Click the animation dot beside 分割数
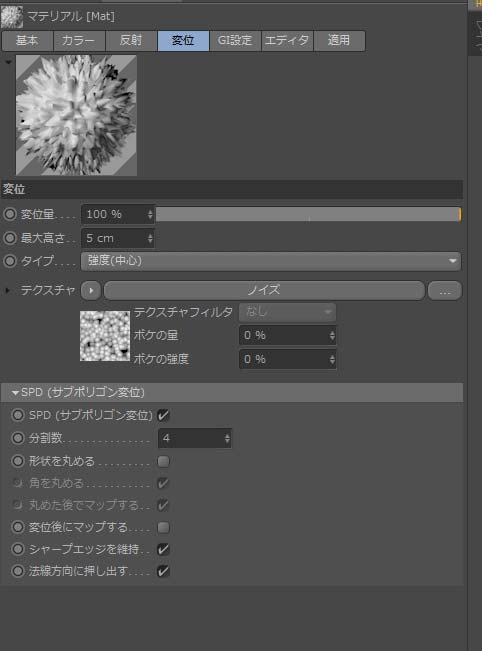The image size is (482, 651). point(18,438)
